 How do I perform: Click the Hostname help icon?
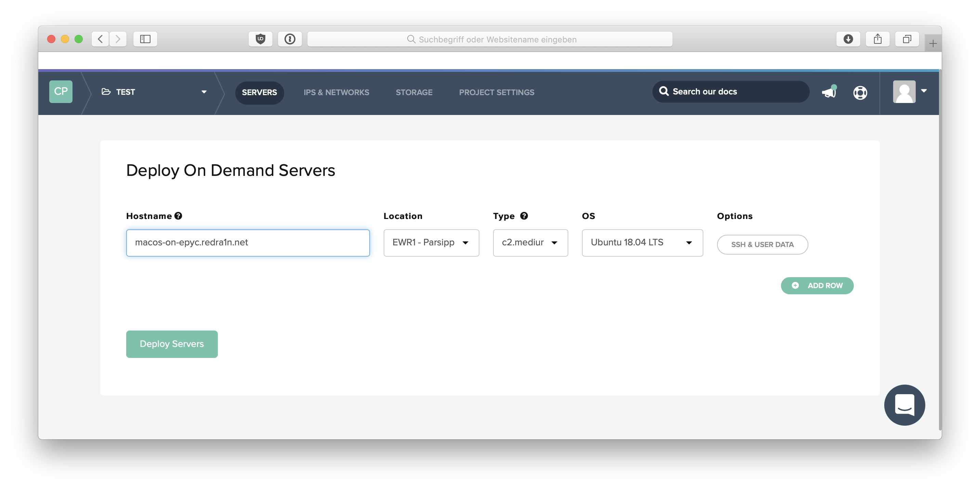178,216
